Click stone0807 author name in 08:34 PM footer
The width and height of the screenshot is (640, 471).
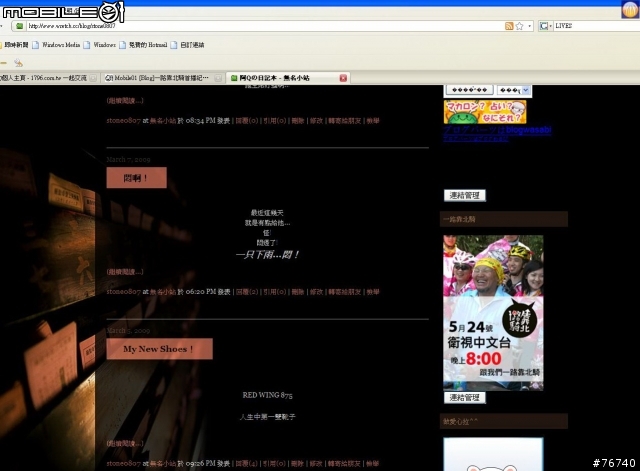pos(124,121)
